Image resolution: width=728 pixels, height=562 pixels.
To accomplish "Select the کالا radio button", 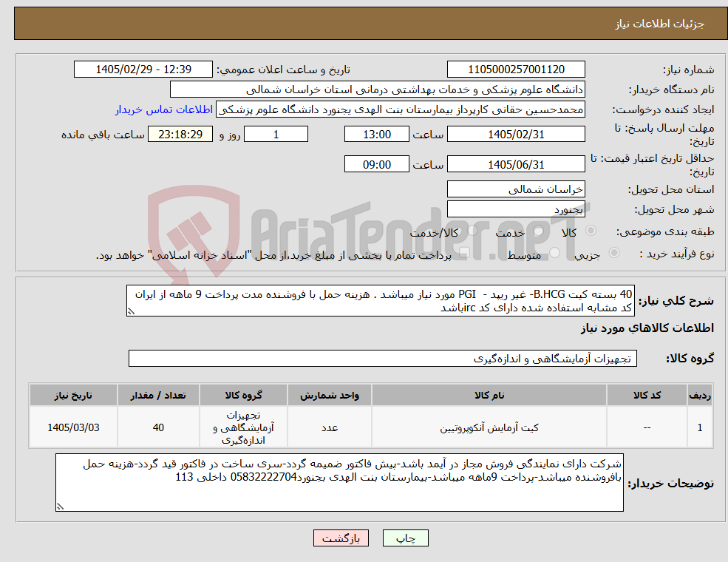I will coord(591,231).
